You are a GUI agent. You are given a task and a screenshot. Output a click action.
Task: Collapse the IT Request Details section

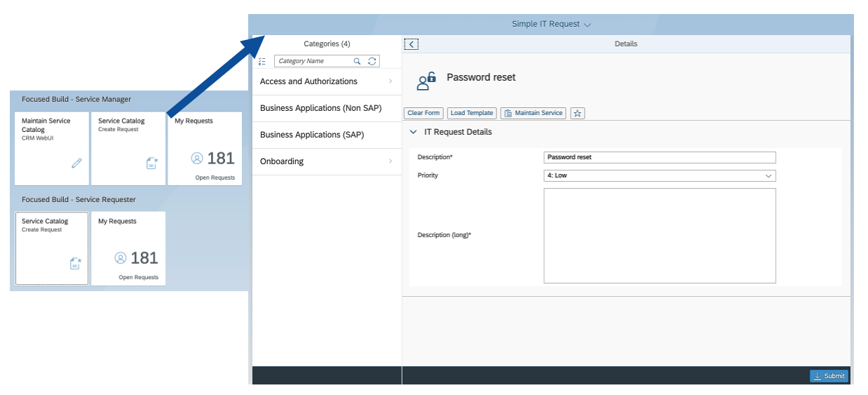[414, 132]
